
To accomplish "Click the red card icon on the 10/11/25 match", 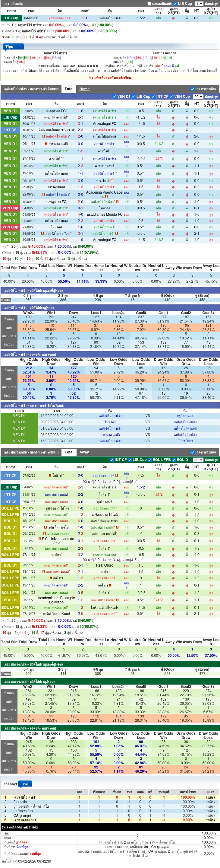I will click(x=44, y=136).
